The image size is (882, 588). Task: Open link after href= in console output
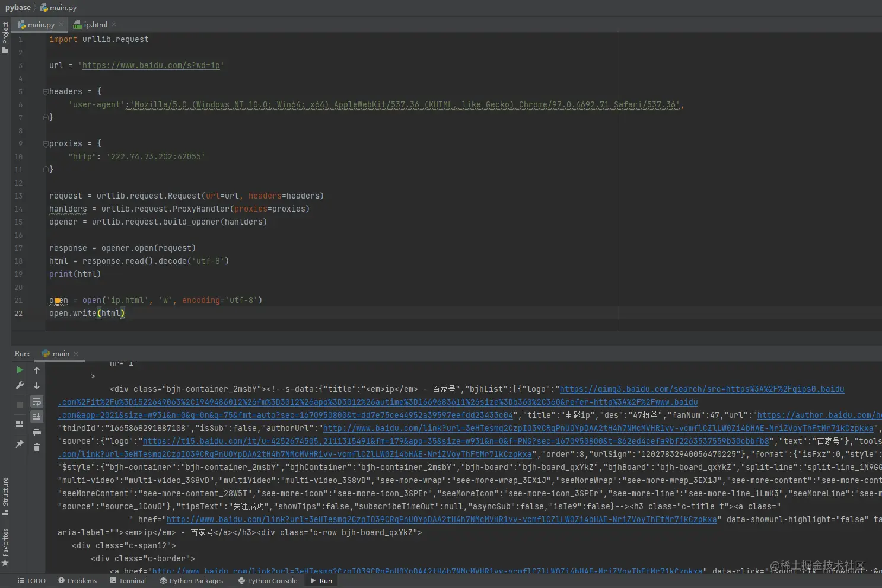tap(441, 520)
